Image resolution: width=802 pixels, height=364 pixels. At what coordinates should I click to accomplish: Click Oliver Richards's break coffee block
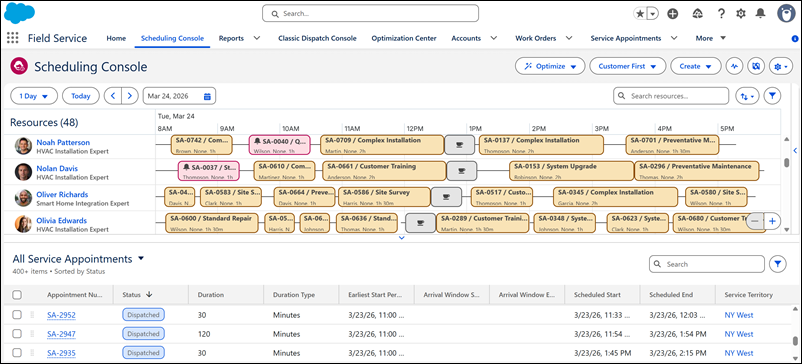[446, 196]
